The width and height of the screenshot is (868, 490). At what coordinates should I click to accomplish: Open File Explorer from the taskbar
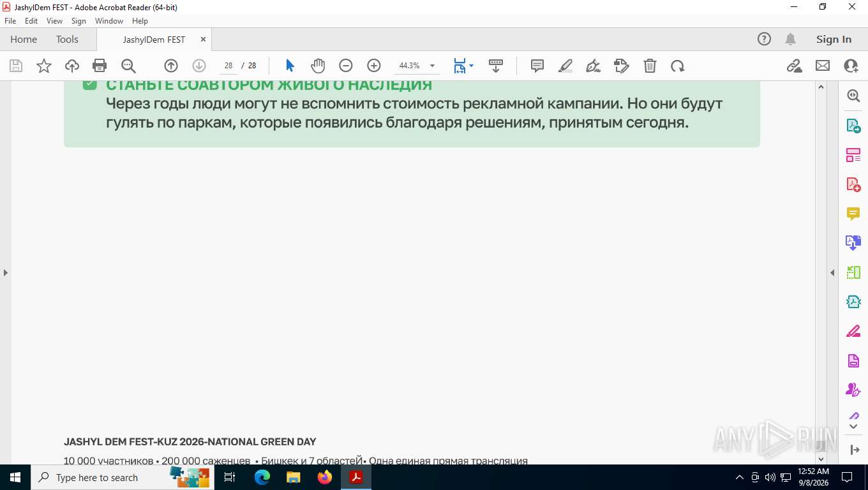(x=293, y=477)
